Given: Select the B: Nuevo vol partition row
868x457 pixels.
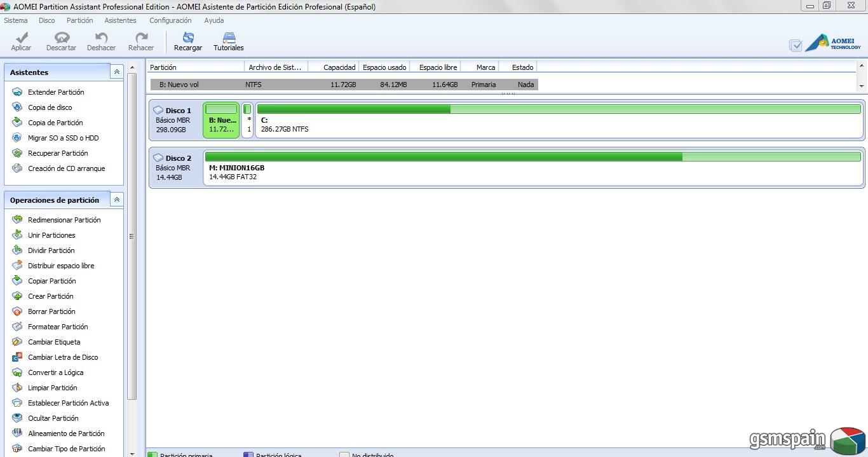Looking at the screenshot, I should [344, 85].
